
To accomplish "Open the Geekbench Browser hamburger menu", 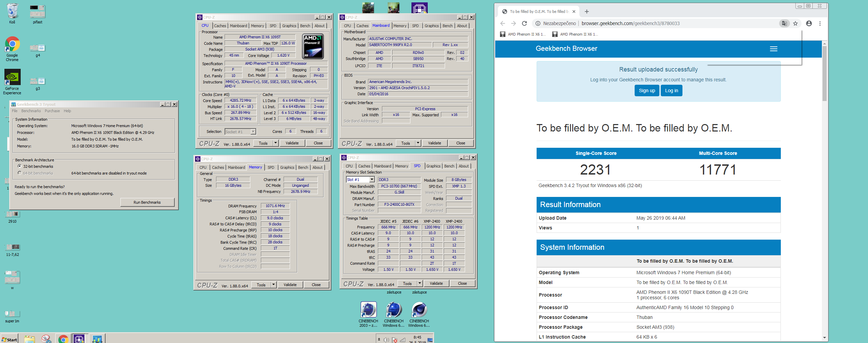I will tap(774, 49).
